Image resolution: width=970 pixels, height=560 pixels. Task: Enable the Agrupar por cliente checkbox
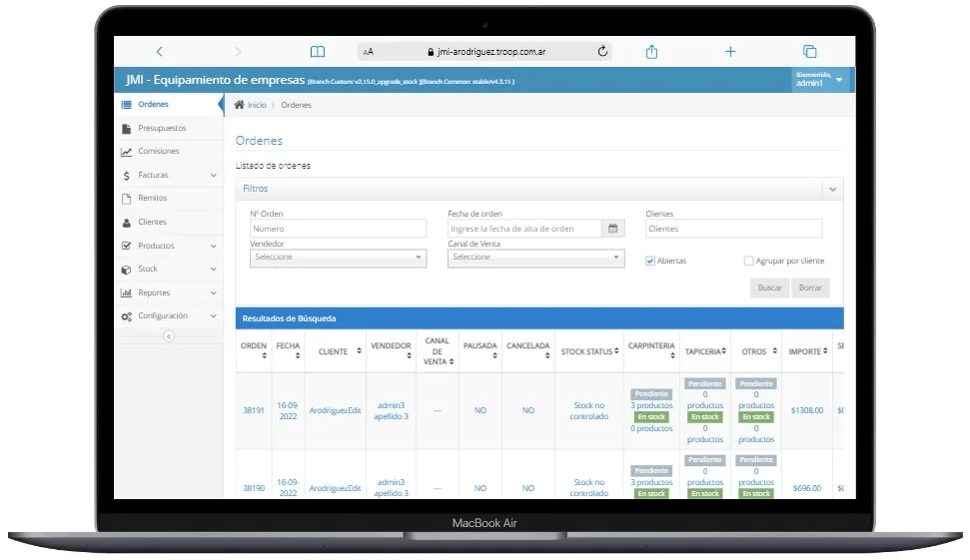[748, 261]
